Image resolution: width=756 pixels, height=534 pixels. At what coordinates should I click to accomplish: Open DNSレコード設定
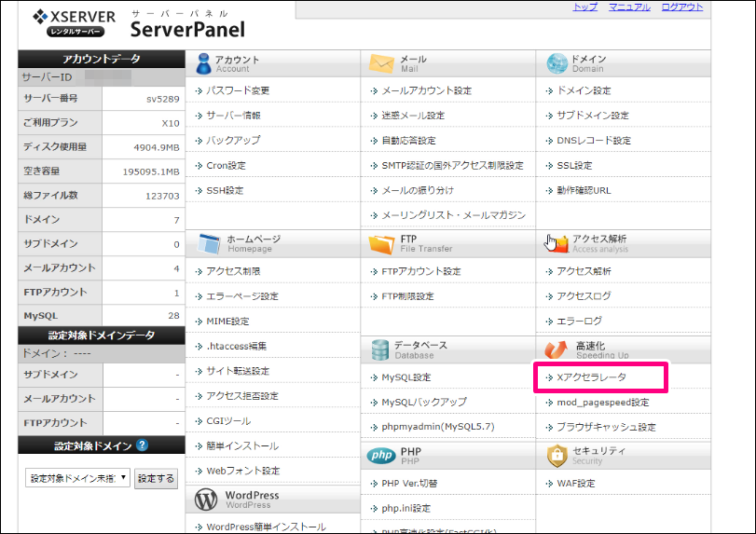(x=594, y=141)
